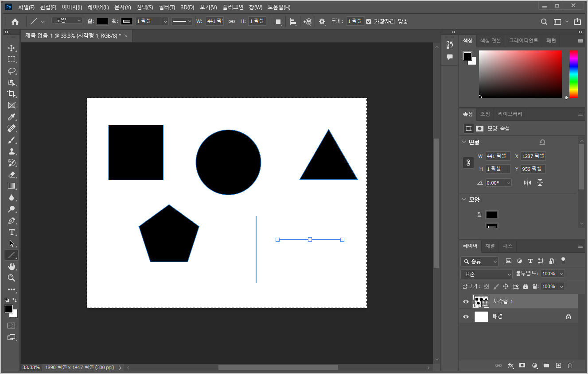This screenshot has width=588, height=374.
Task: Open the fx layer style menu
Action: (510, 366)
